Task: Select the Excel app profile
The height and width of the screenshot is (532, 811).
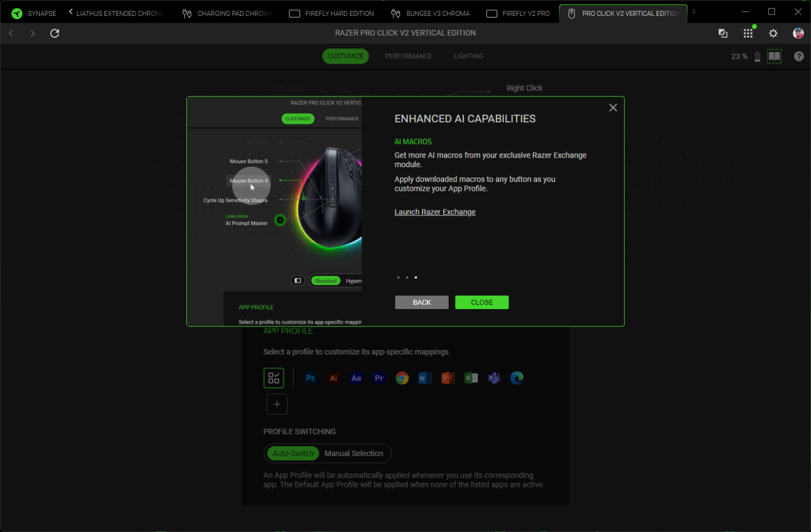Action: click(471, 378)
